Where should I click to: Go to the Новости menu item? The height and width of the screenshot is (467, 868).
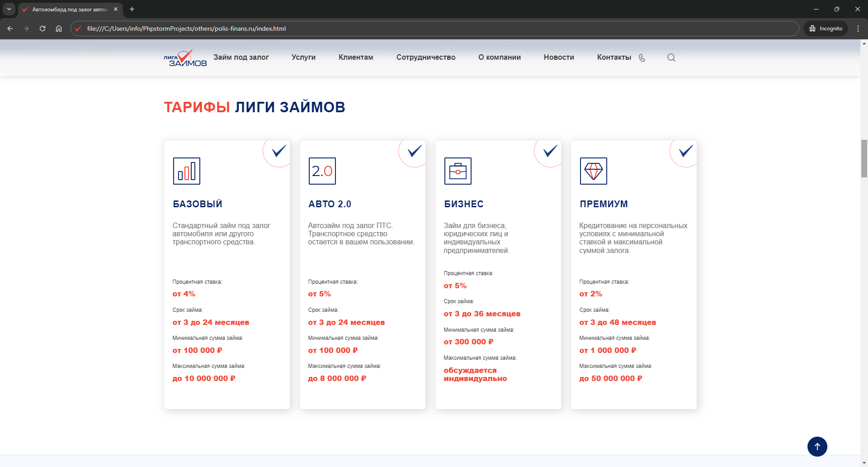[559, 57]
